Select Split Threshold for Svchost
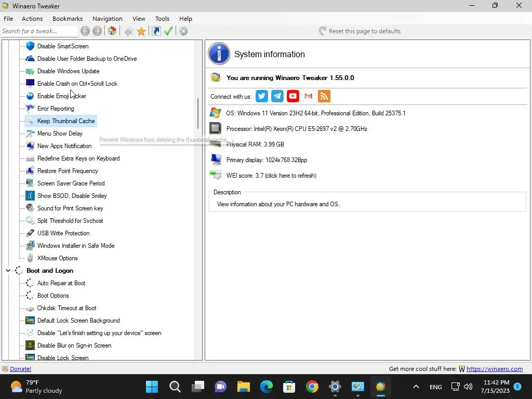Image resolution: width=532 pixels, height=399 pixels. tap(70, 220)
